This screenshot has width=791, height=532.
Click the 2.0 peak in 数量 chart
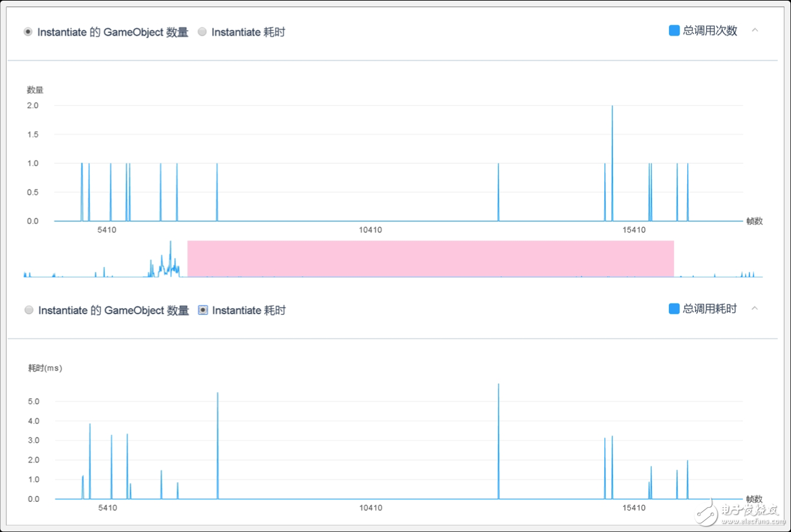point(612,107)
